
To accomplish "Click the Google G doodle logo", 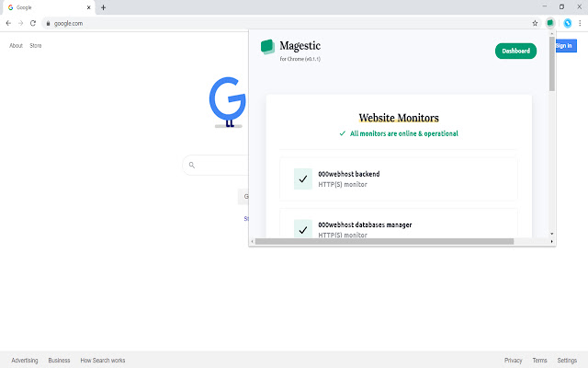I will pos(228,102).
